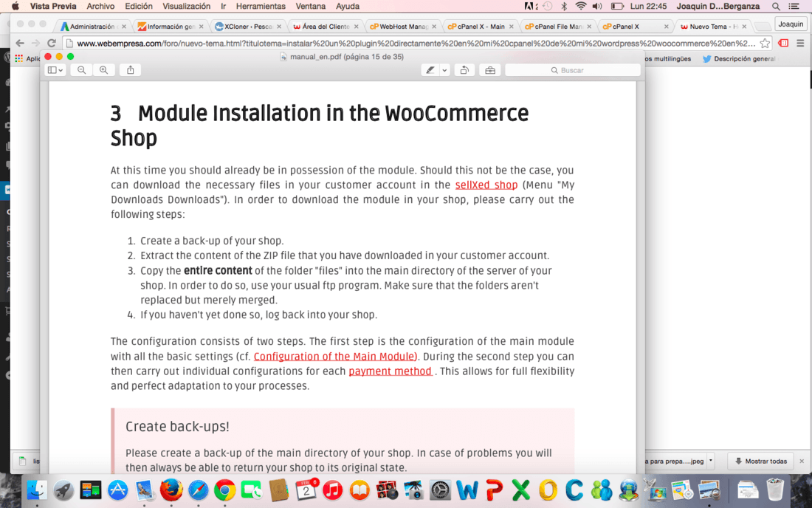Screen dimensions: 812x508
Task: Open Descripción general bookmark in Chrome
Action: click(x=739, y=59)
